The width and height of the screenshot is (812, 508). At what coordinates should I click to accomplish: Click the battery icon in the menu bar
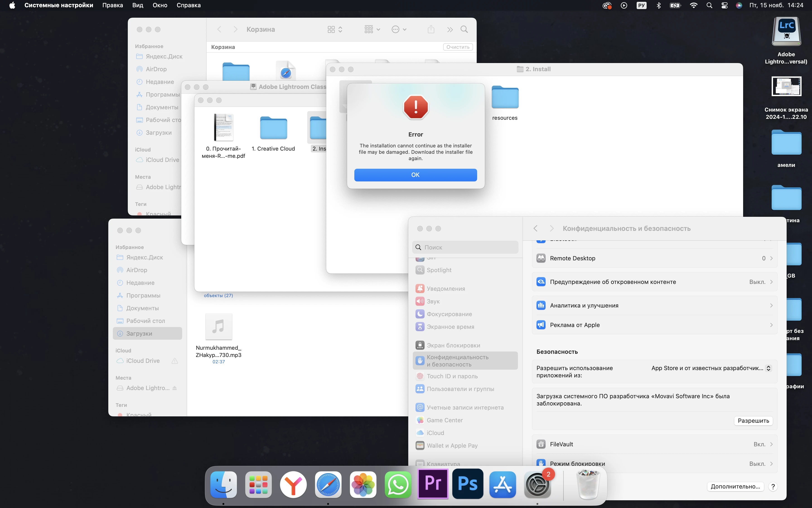[x=675, y=5]
